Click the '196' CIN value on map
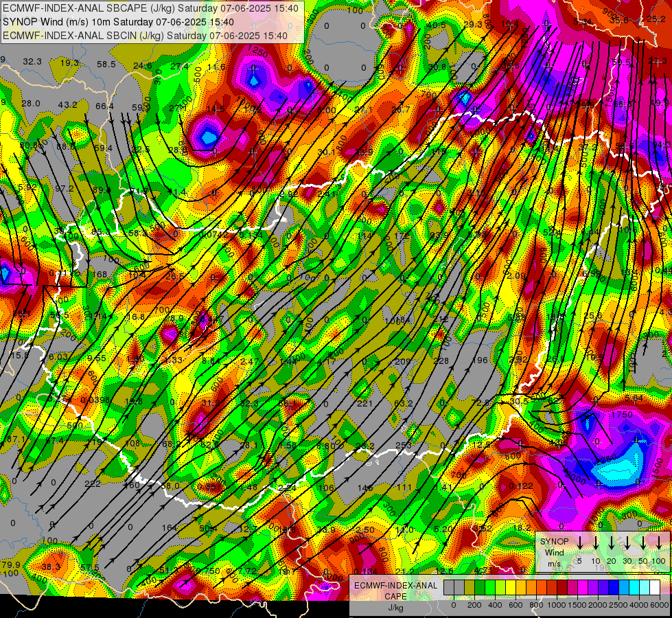The image size is (672, 618). [480, 360]
